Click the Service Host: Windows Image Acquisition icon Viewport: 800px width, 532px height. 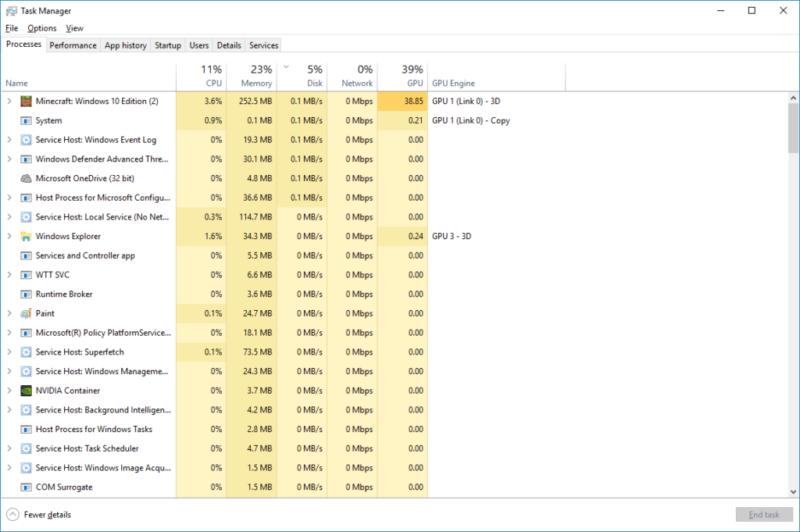point(26,468)
